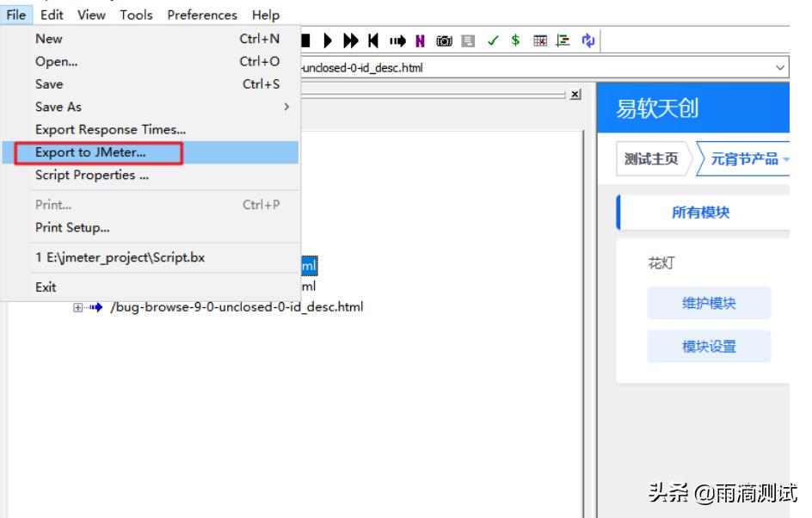Image resolution: width=812 pixels, height=518 pixels.
Task: Expand the Save As submenu arrow
Action: click(286, 107)
